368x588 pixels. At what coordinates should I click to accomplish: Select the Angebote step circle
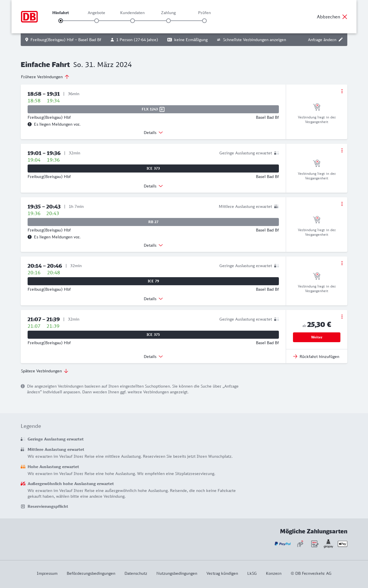point(97,21)
